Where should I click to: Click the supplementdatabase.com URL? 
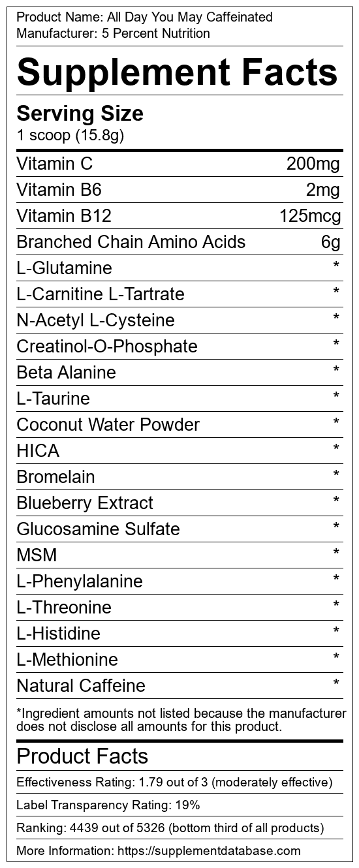(209, 850)
